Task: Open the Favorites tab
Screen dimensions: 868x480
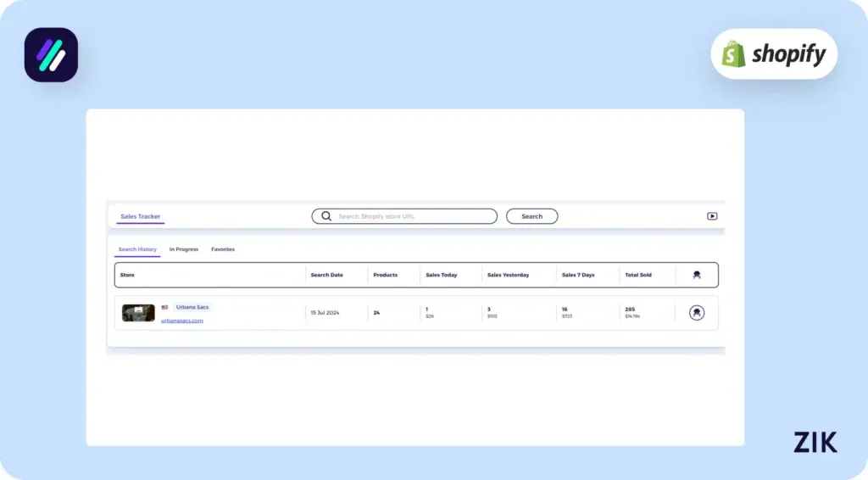Action: click(223, 249)
